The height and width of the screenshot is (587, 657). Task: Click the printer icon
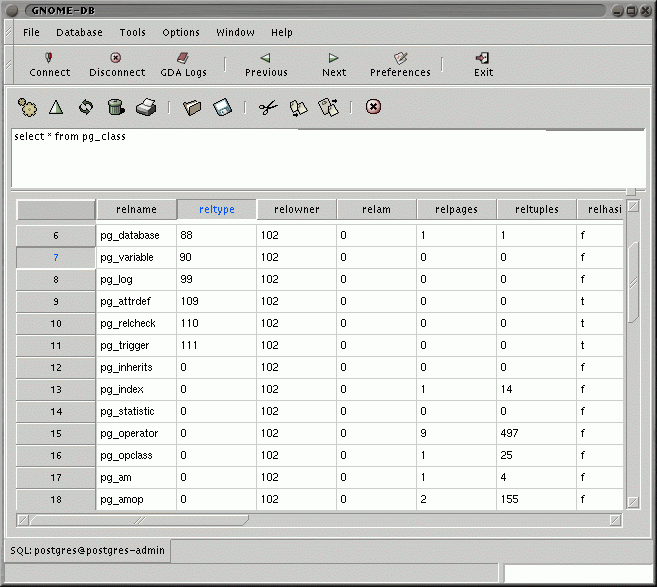pos(145,107)
